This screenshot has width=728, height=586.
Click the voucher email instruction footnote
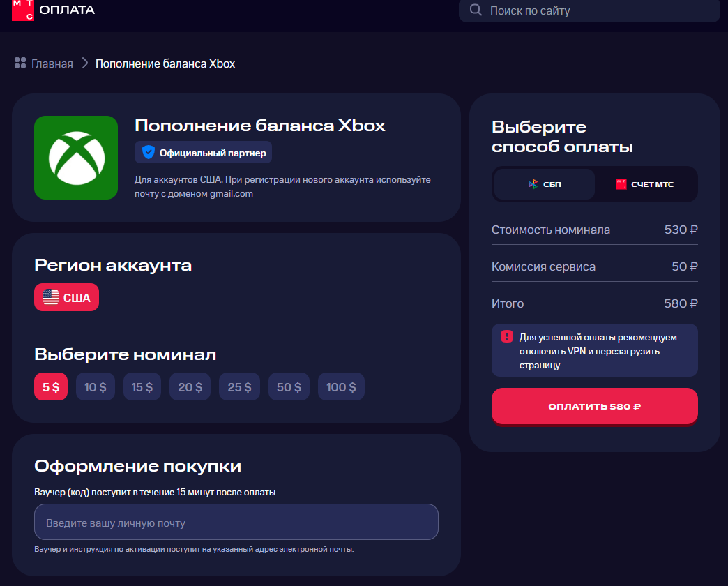coord(194,549)
